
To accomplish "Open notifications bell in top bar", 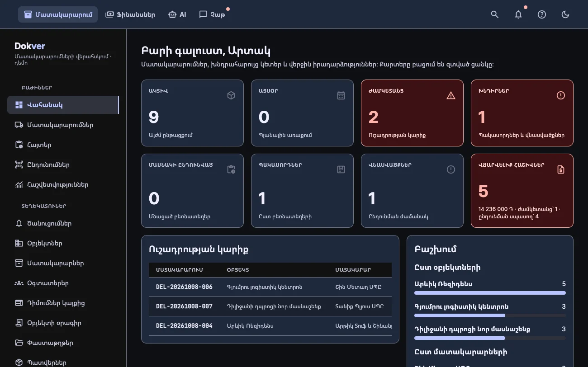I will [518, 14].
